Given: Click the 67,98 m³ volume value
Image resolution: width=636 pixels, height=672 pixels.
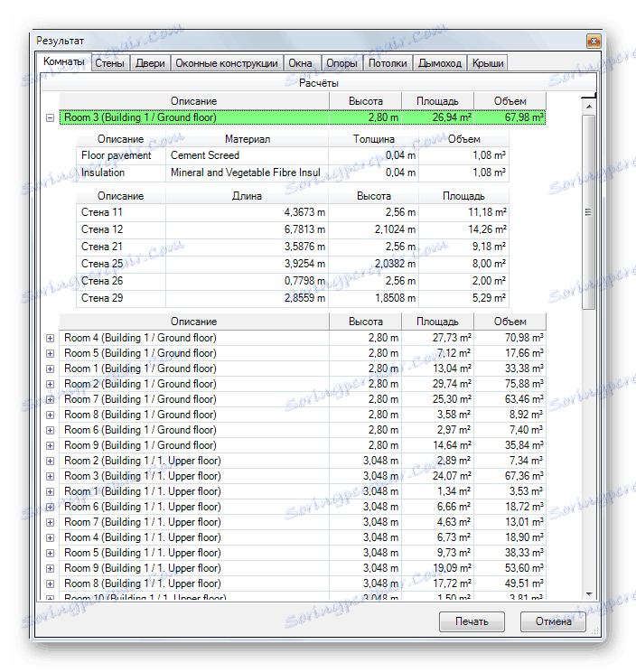Looking at the screenshot, I should coord(524,117).
